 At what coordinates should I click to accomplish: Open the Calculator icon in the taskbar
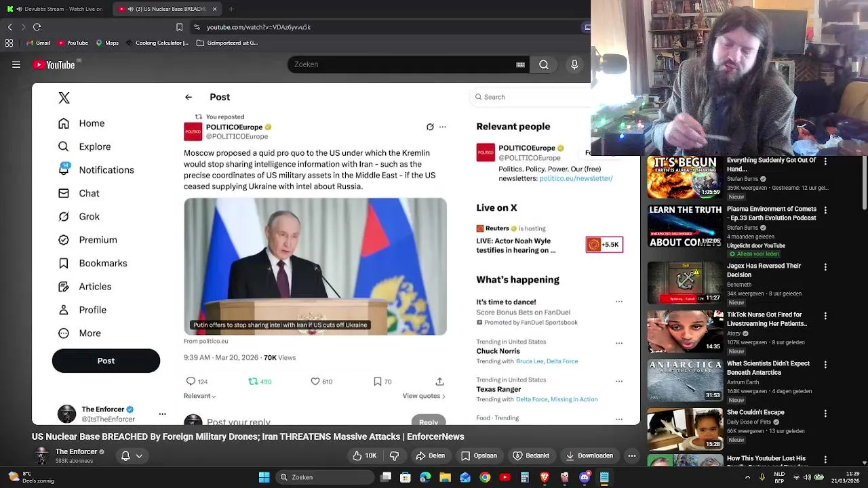tap(525, 477)
